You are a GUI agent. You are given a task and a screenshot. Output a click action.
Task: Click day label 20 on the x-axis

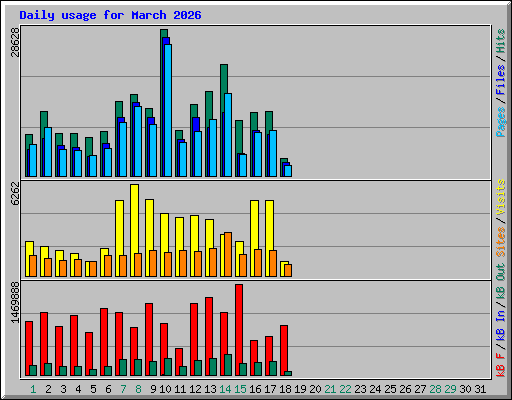[x=315, y=389]
